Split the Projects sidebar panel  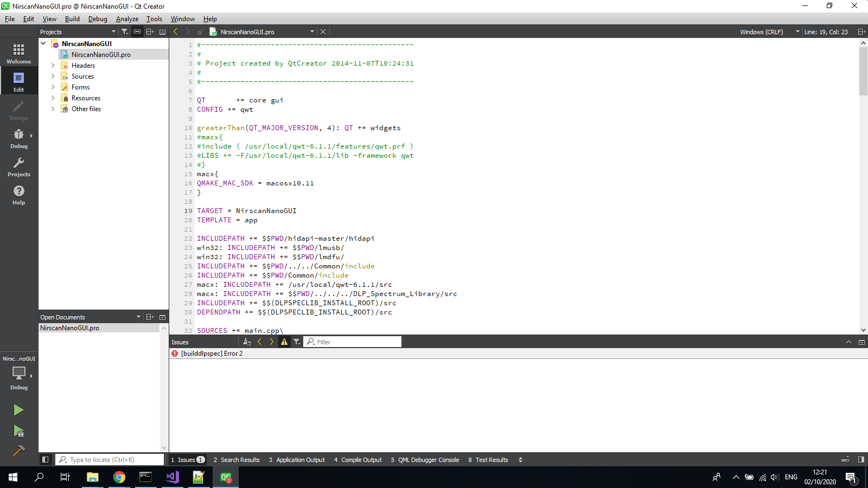(150, 31)
